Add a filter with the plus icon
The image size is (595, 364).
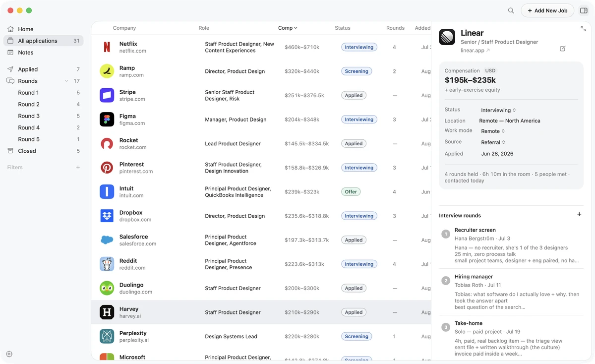[78, 167]
